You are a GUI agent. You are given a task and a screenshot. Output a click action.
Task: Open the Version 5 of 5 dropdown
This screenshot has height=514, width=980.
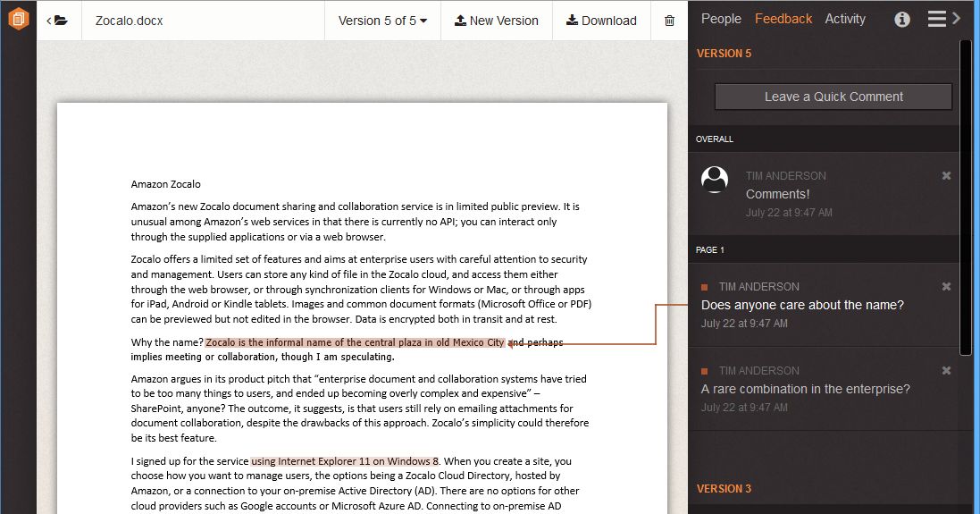382,21
